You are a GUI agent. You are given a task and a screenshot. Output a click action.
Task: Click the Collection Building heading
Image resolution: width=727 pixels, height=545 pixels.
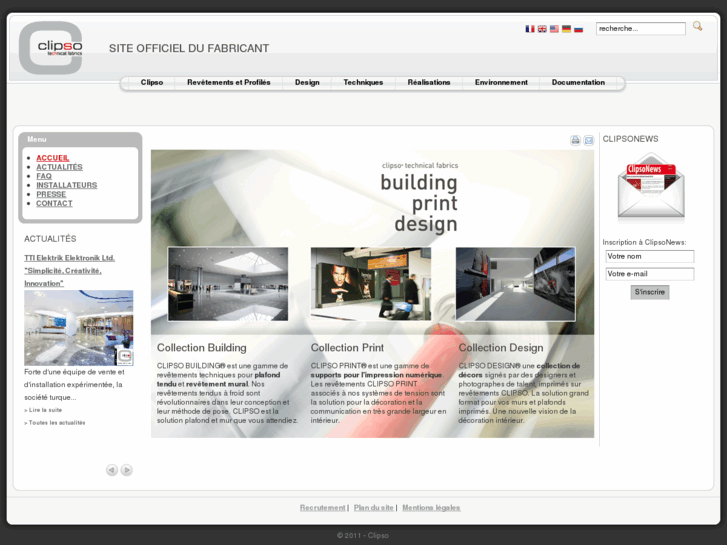(x=202, y=348)
